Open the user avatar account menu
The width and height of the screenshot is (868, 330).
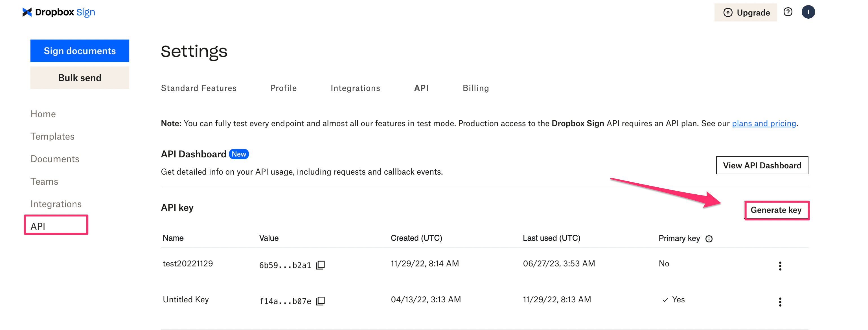(808, 12)
